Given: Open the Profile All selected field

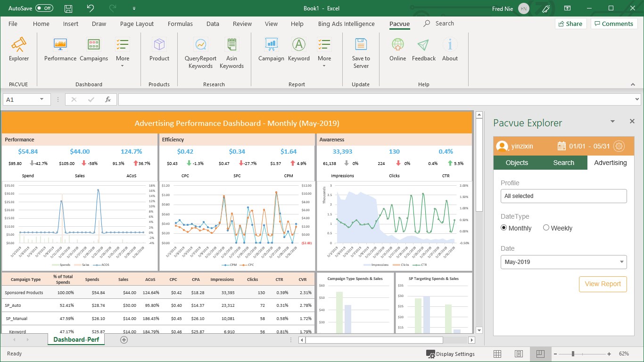Looking at the screenshot, I should coord(564,196).
